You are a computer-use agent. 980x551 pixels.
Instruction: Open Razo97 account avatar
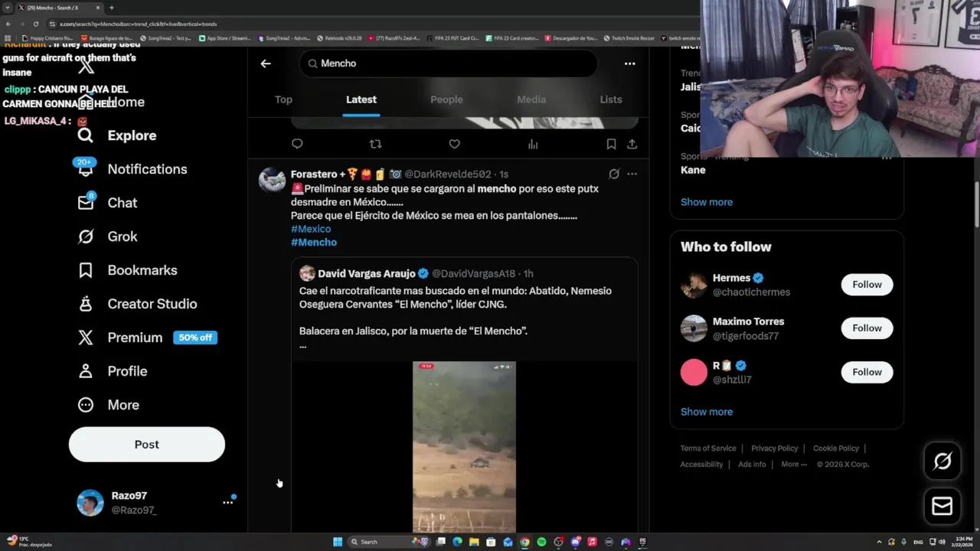point(90,503)
